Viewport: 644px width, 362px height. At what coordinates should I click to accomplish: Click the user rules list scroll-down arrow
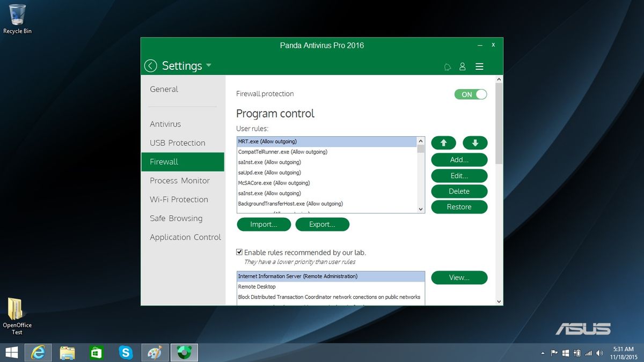click(x=421, y=209)
